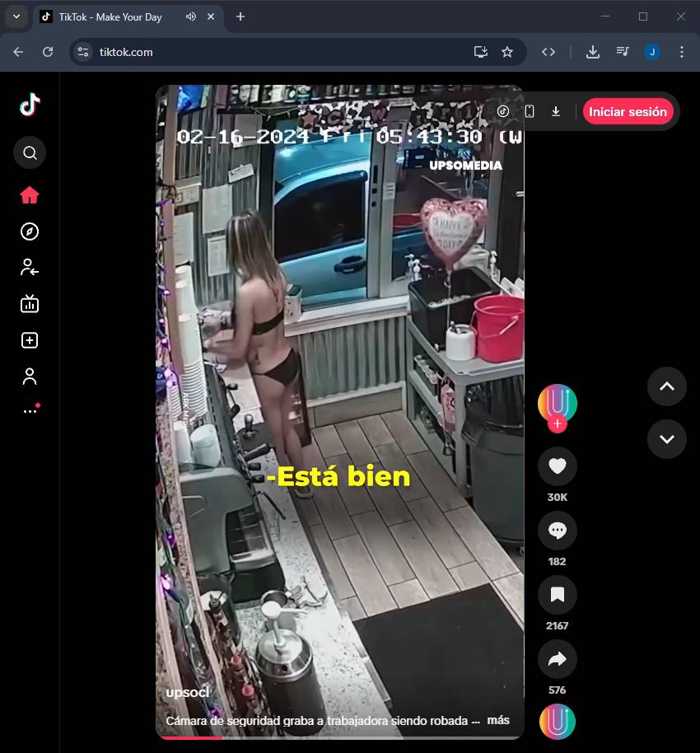Open the Following page in the sidebar
Screen dimensions: 700x753
point(30,267)
